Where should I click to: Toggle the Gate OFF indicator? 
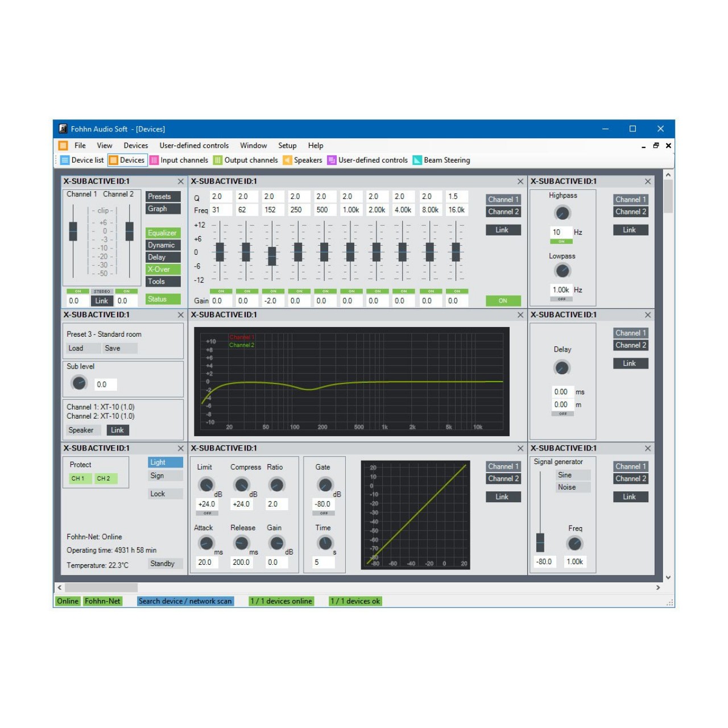pos(324,513)
